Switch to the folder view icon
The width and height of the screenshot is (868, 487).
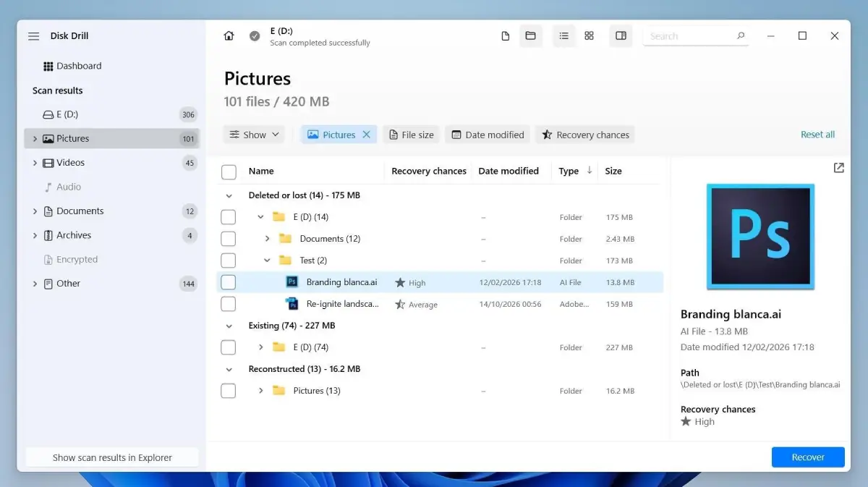pos(530,36)
